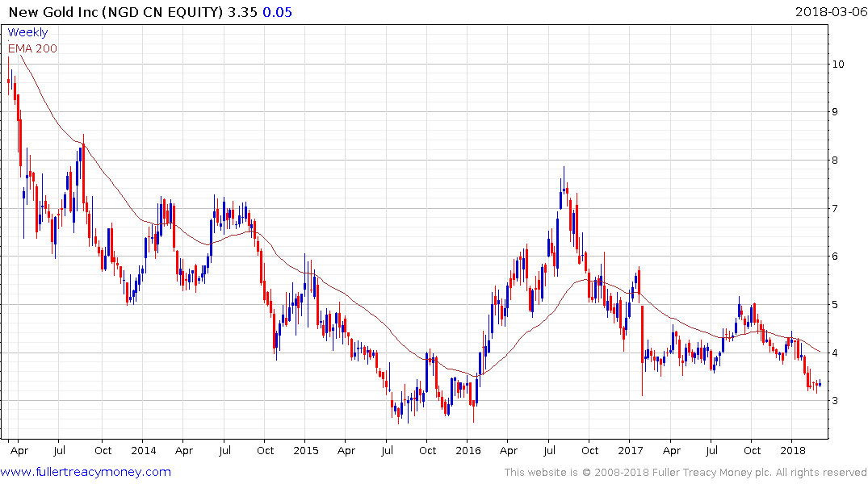Viewport: 868px width, 484px height.
Task: Click the x-axis label 2018
Action: tap(793, 450)
